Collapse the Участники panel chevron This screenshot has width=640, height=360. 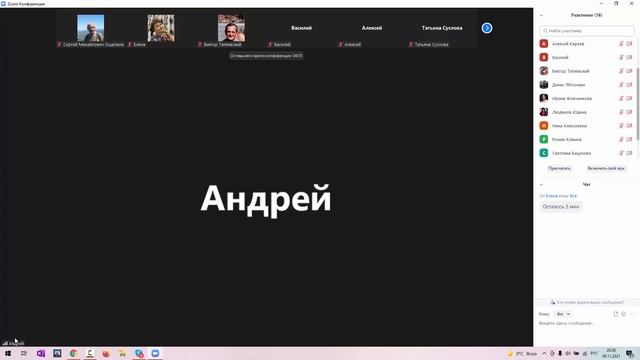[541, 15]
